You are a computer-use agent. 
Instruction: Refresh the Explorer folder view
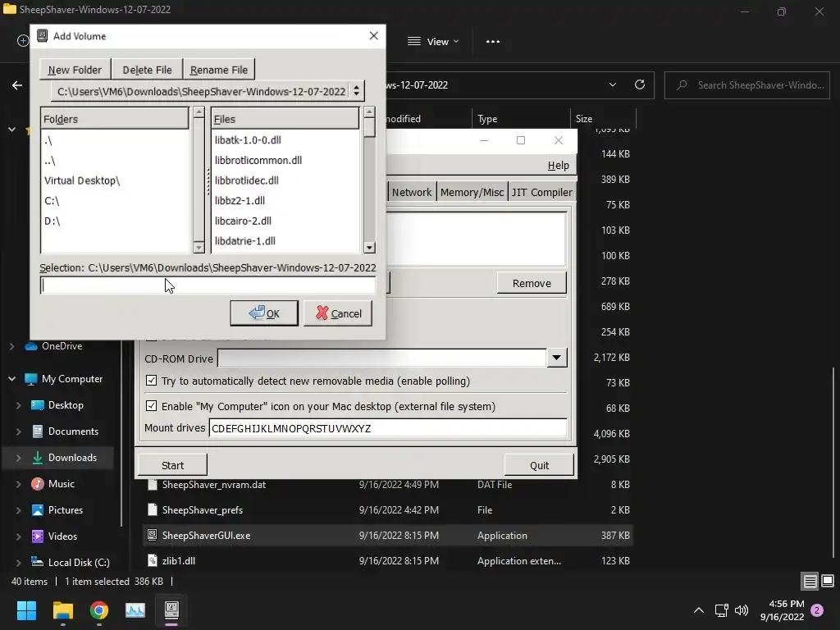[x=640, y=84]
